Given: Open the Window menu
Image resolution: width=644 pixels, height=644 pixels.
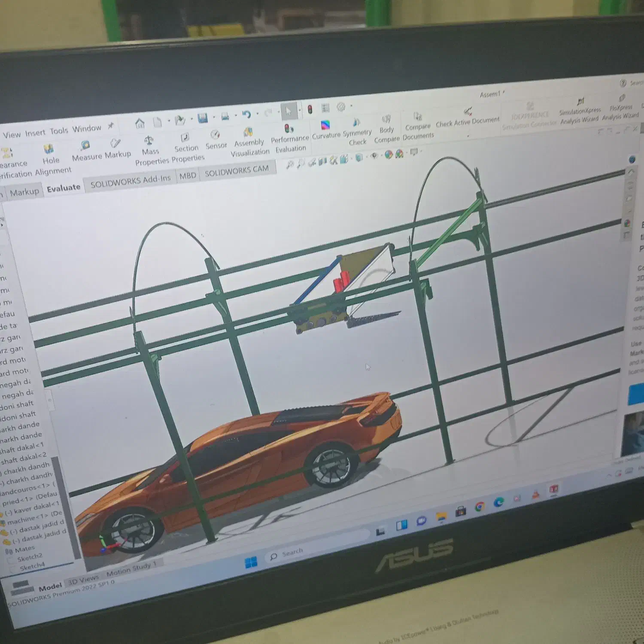Looking at the screenshot, I should pyautogui.click(x=87, y=128).
